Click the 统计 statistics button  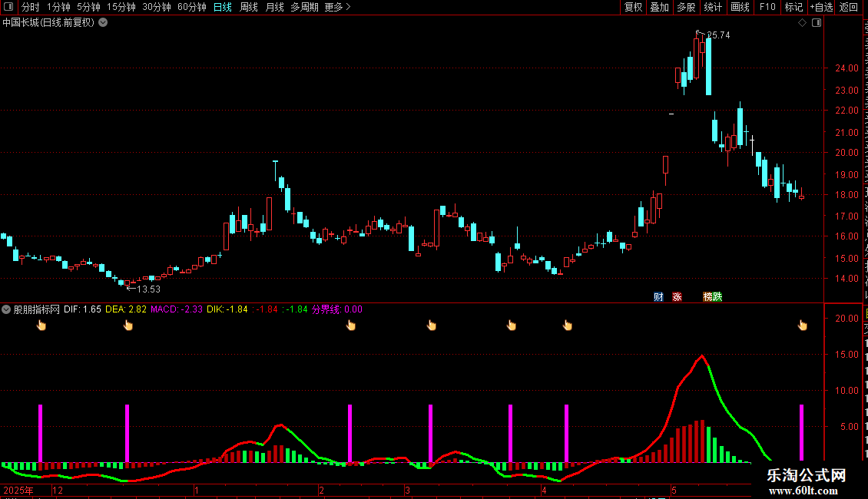tap(712, 7)
